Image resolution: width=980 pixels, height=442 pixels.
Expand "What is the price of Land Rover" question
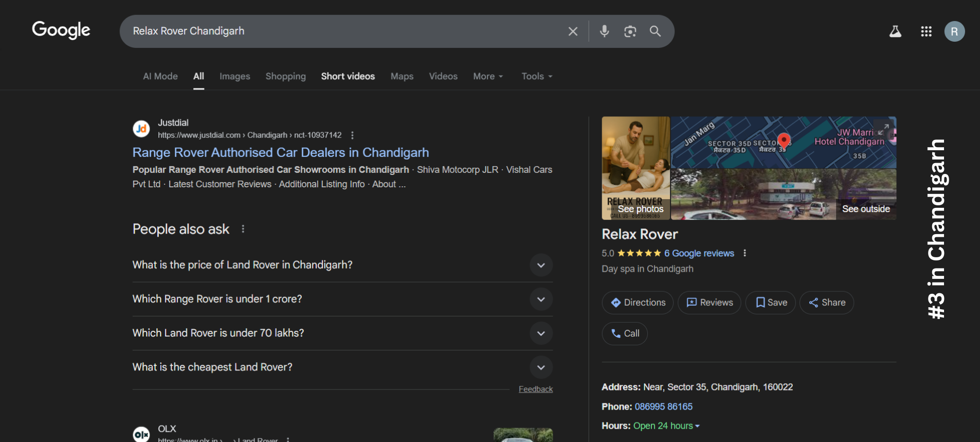(541, 265)
